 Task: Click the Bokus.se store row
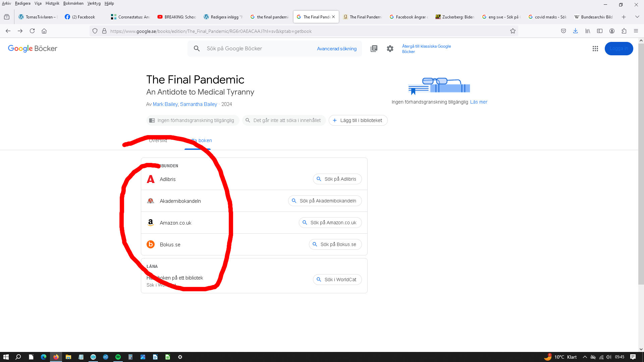click(254, 245)
